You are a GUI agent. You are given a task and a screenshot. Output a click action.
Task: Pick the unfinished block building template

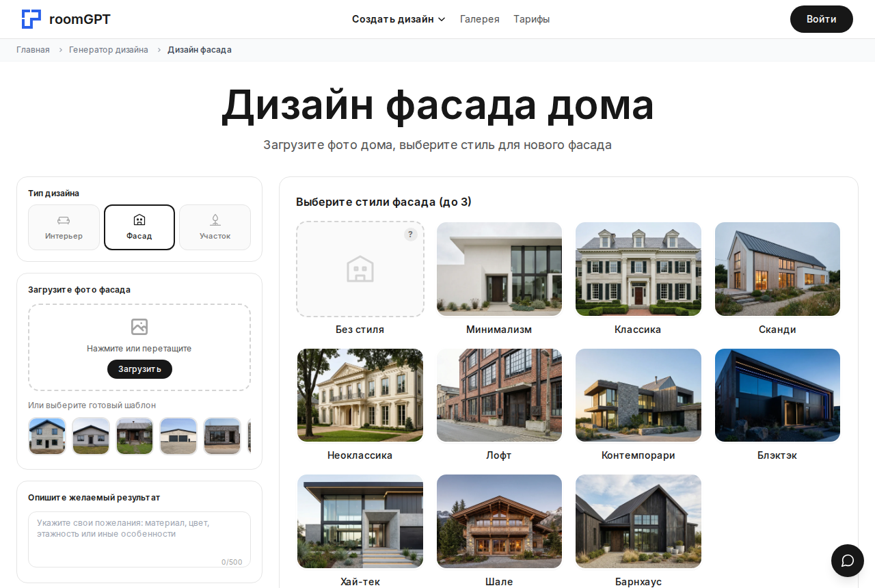click(x=222, y=436)
